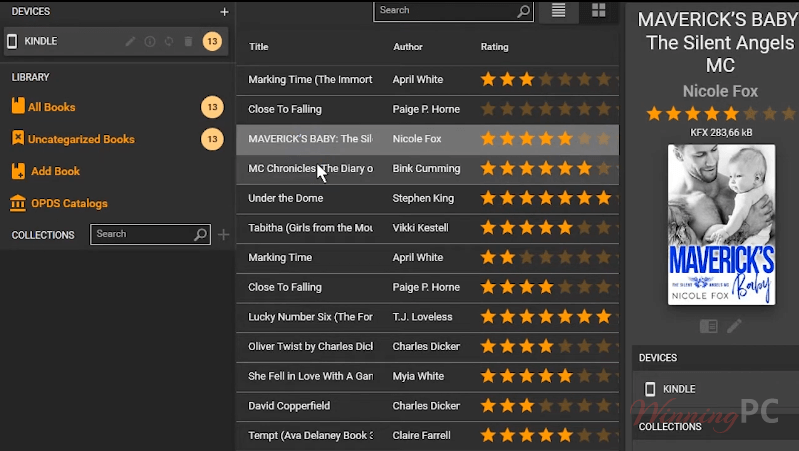Select MAVERICK'S BABY book row
The image size is (799, 451).
click(428, 139)
